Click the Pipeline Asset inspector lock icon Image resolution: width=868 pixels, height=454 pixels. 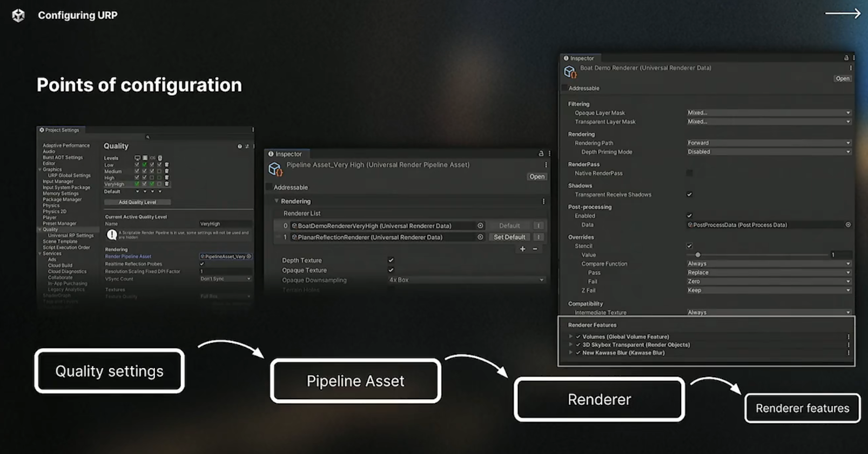tap(541, 154)
